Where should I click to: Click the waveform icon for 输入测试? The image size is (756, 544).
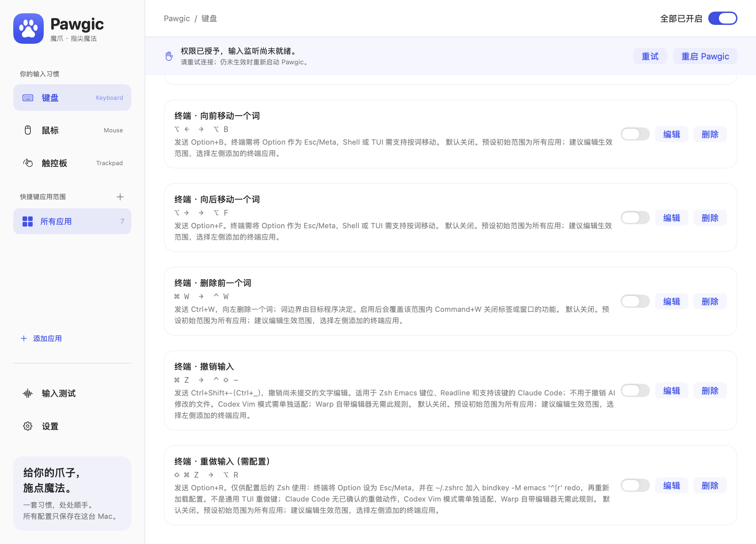(x=28, y=394)
